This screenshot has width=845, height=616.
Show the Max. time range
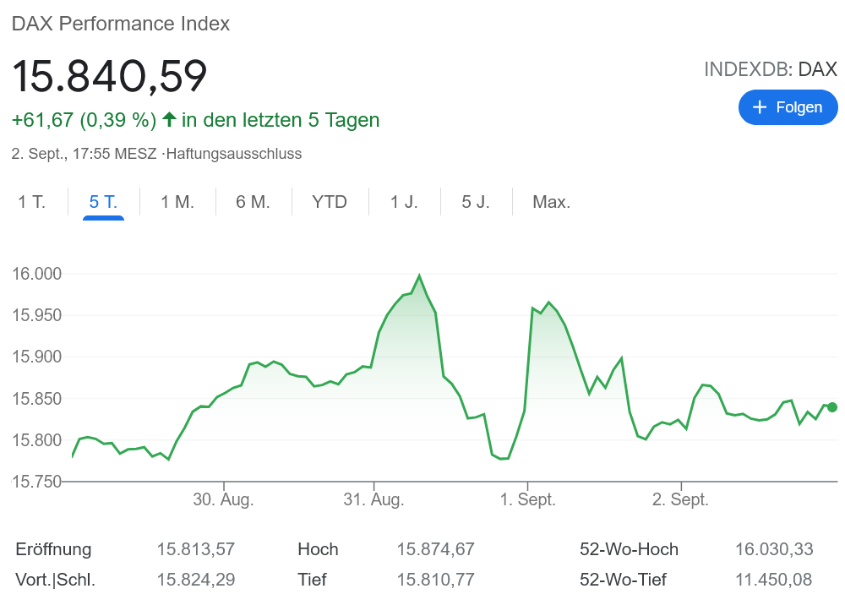[x=551, y=202]
